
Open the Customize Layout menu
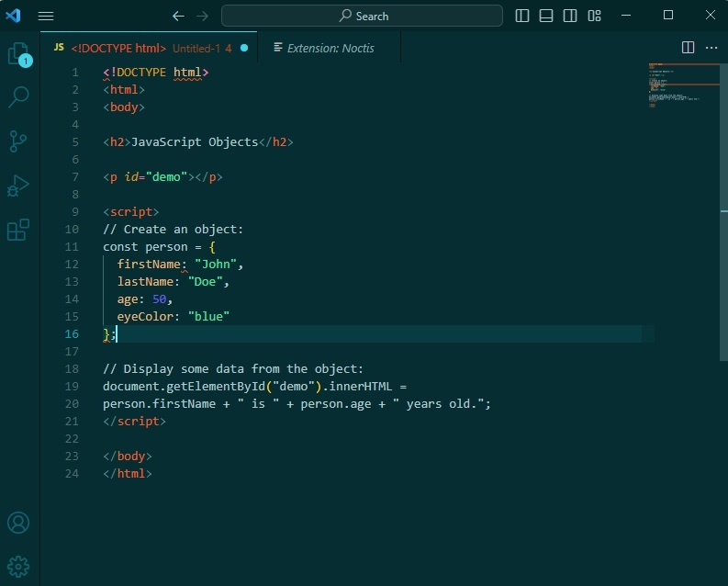pos(595,16)
